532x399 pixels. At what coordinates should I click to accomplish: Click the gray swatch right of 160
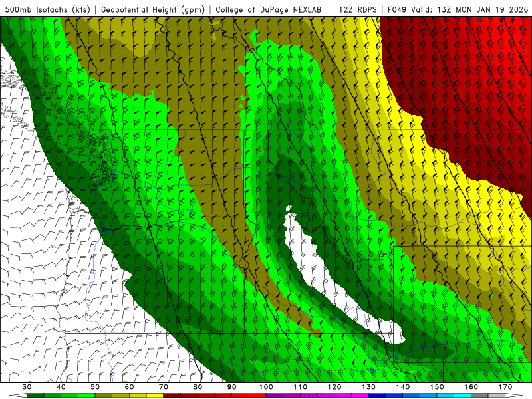point(480,396)
